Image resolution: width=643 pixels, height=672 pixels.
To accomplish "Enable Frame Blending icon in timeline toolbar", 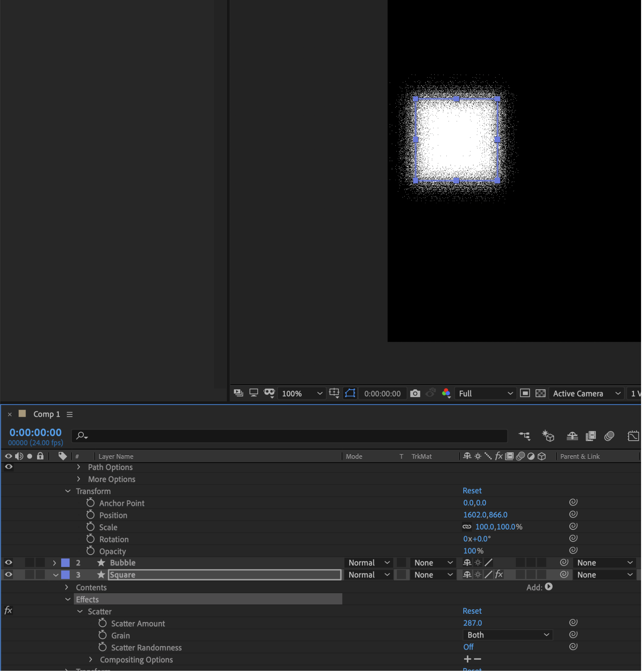I will 592,437.
